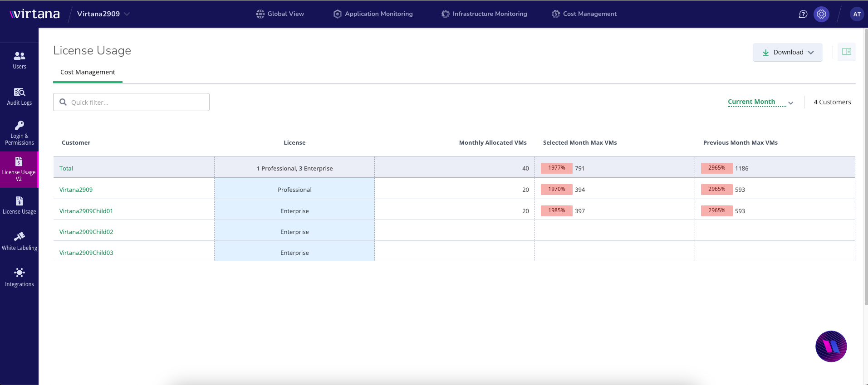Open Login & Permissions page
Viewport: 868px width, 385px height.
click(x=19, y=133)
